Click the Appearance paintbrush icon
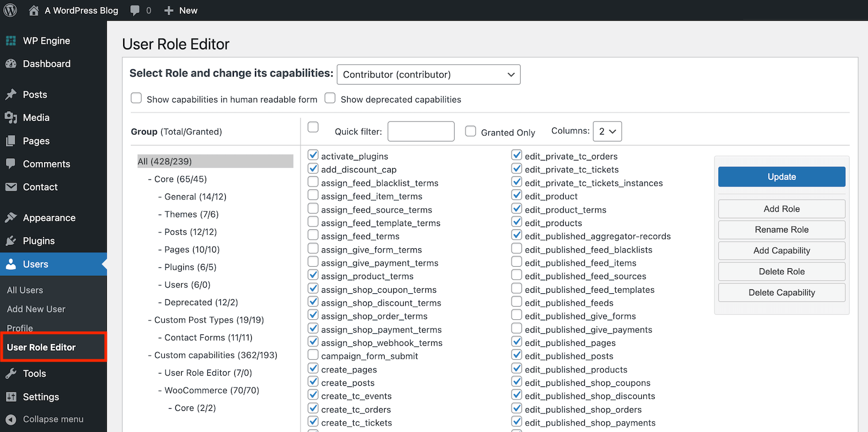Viewport: 868px width, 432px height. point(11,218)
